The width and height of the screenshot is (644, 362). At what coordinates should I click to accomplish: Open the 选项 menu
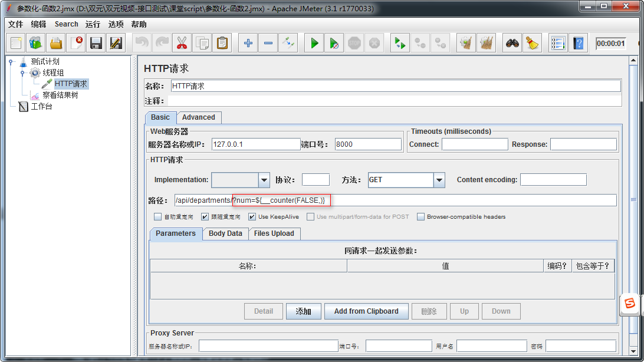click(116, 24)
